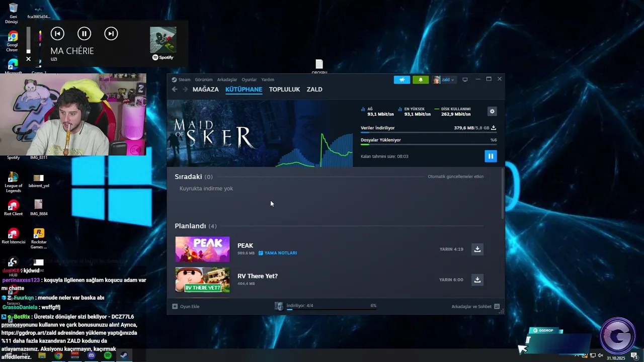This screenshot has width=644, height=362.
Task: Open Steam download settings gear
Action: tap(492, 112)
